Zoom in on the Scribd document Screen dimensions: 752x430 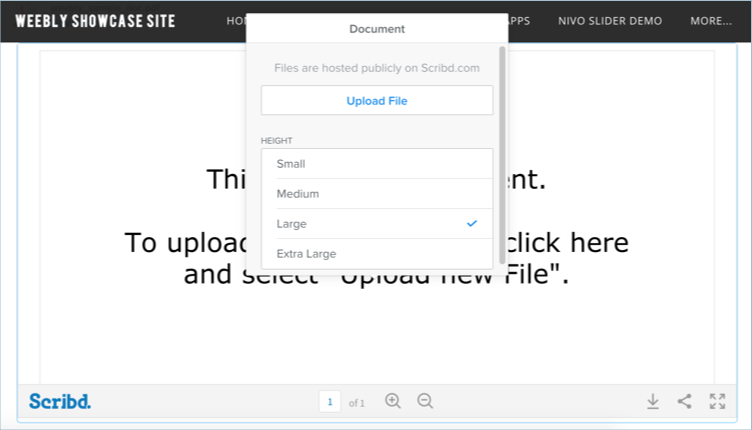point(393,401)
